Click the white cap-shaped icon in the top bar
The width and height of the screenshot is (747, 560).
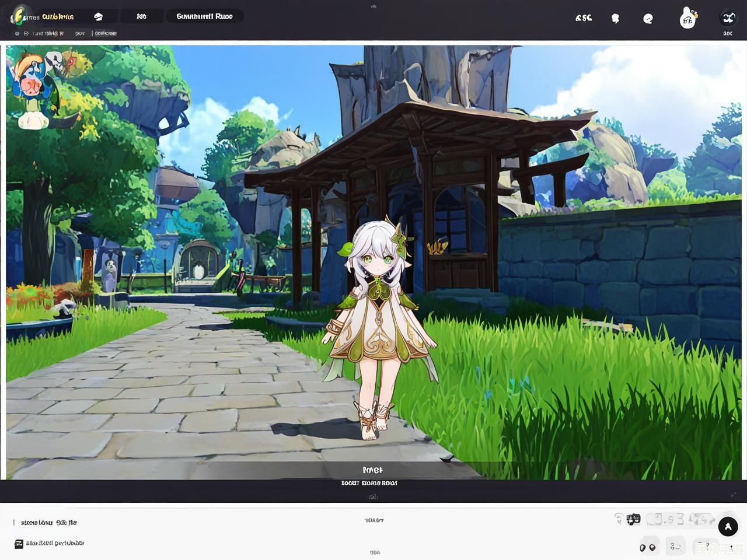(98, 16)
